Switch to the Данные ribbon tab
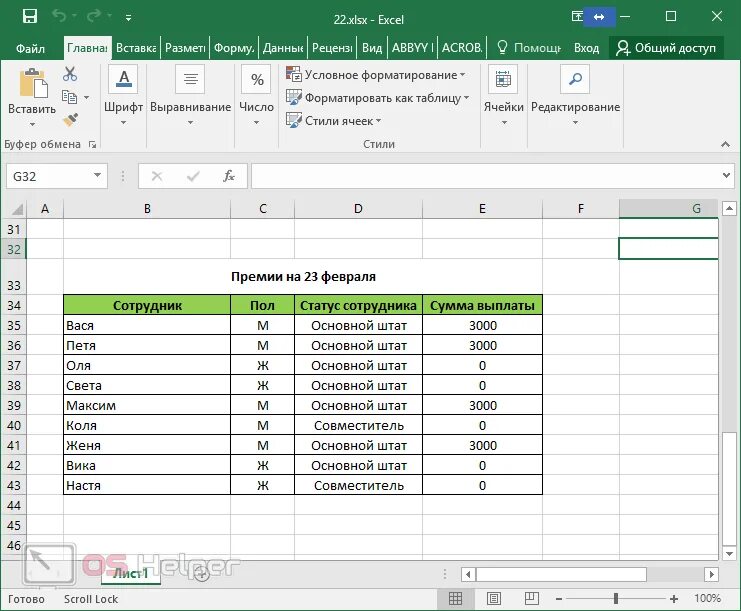 pyautogui.click(x=283, y=48)
